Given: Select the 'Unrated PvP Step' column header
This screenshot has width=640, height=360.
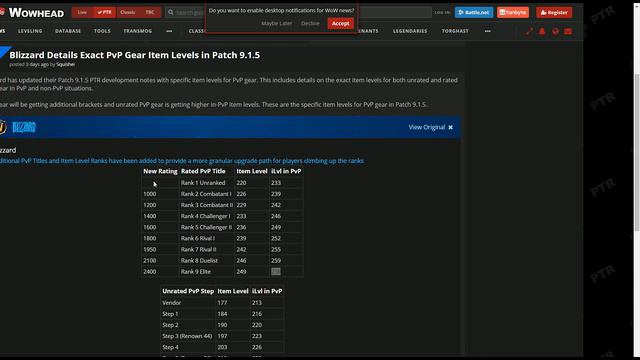Looking at the screenshot, I should pyautogui.click(x=188, y=291).
